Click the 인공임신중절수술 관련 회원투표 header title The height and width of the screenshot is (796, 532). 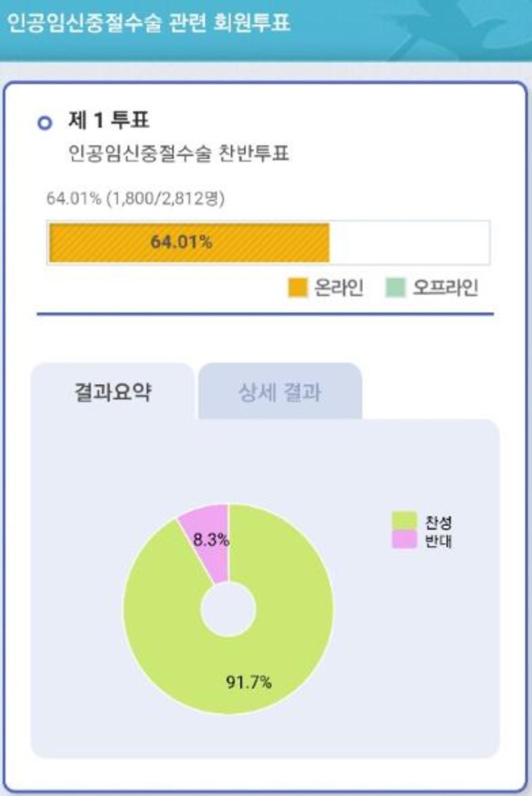148,23
